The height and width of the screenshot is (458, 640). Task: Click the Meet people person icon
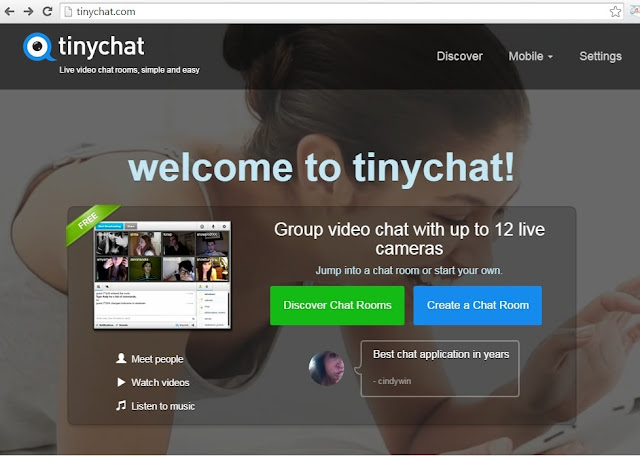tap(121, 358)
